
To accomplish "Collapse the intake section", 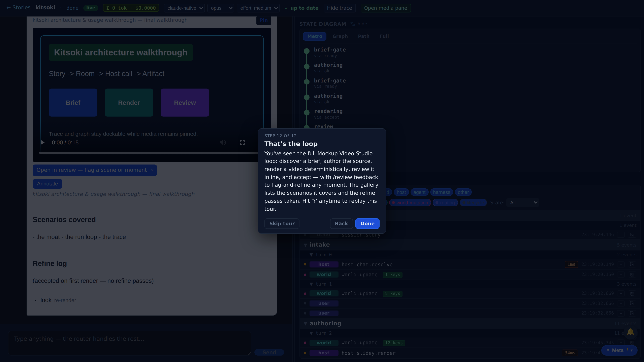I will point(305,245).
